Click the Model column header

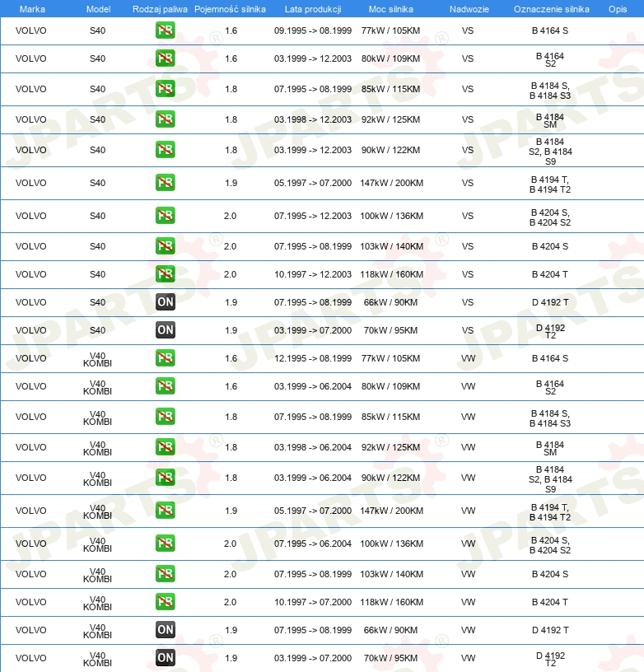coord(98,9)
